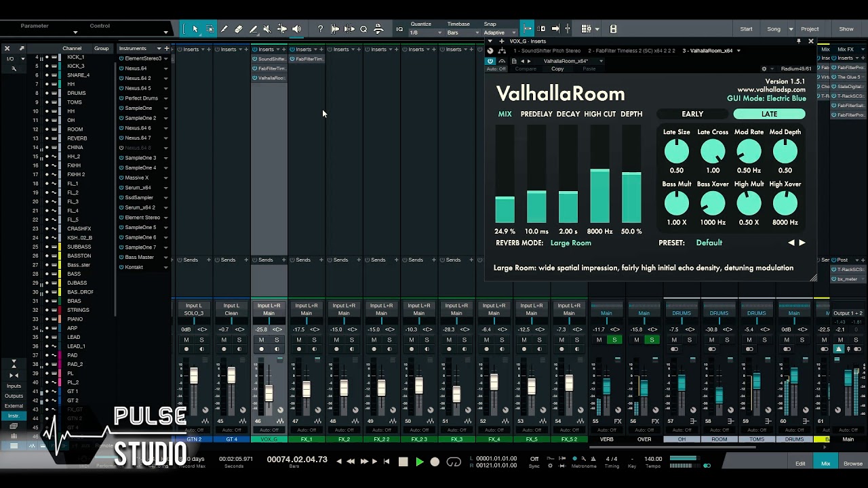Select the Eraser tool
The height and width of the screenshot is (488, 868).
(239, 29)
